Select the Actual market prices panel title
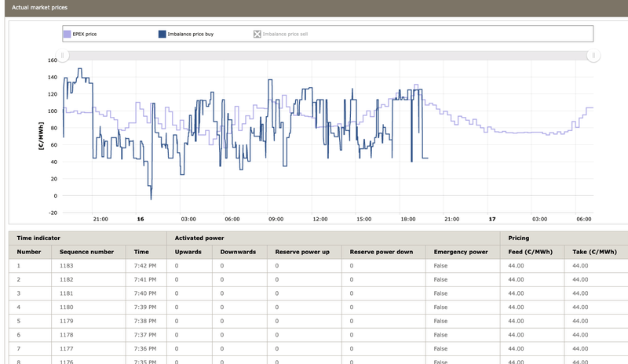Image resolution: width=628 pixels, height=364 pixels. pyautogui.click(x=38, y=6)
